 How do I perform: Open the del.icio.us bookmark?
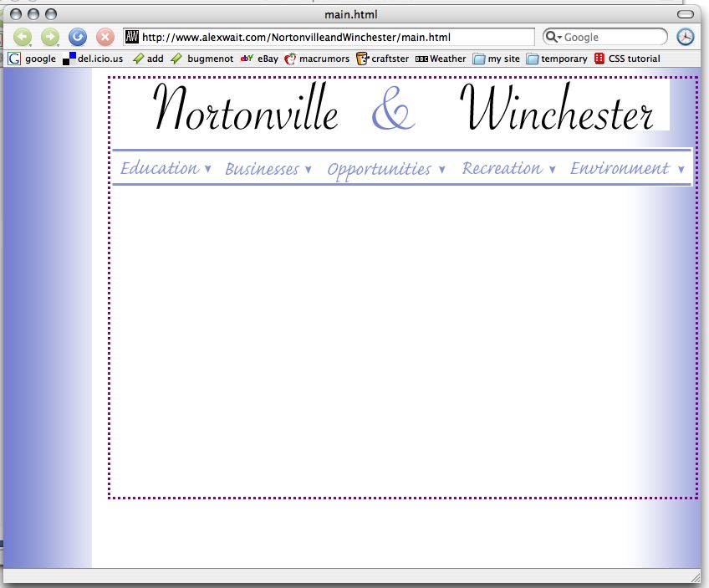[100, 59]
